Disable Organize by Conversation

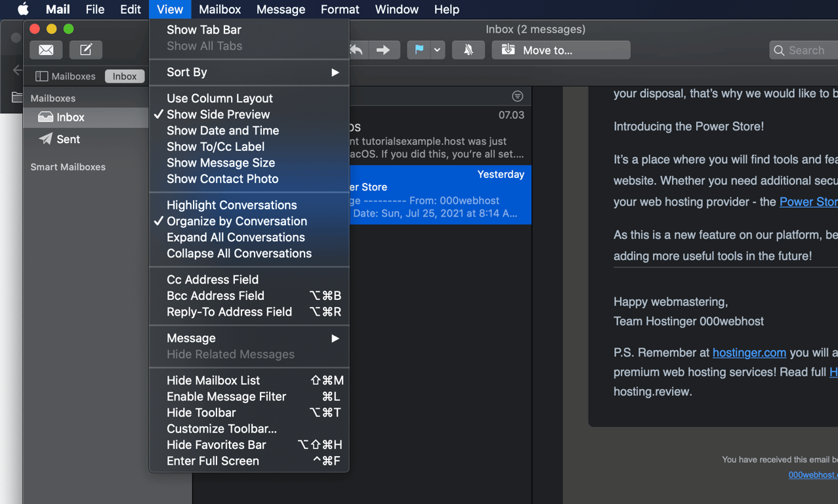[238, 221]
